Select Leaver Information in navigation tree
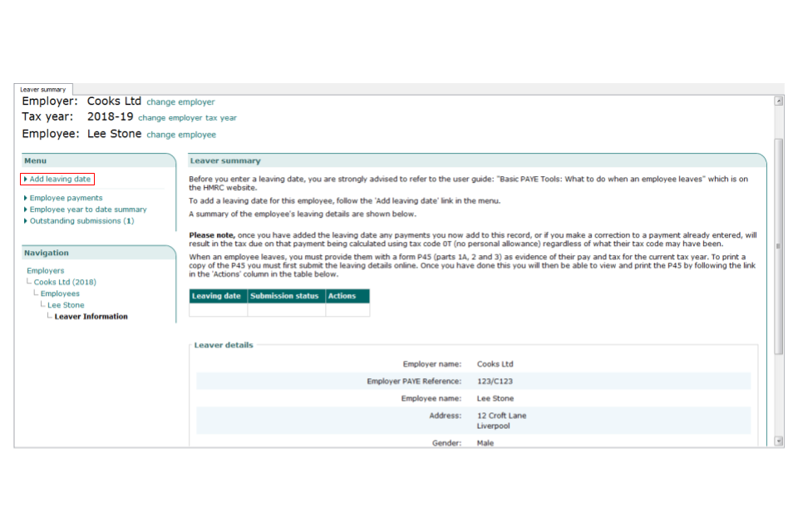Image resolution: width=798 pixels, height=532 pixels. (91, 317)
